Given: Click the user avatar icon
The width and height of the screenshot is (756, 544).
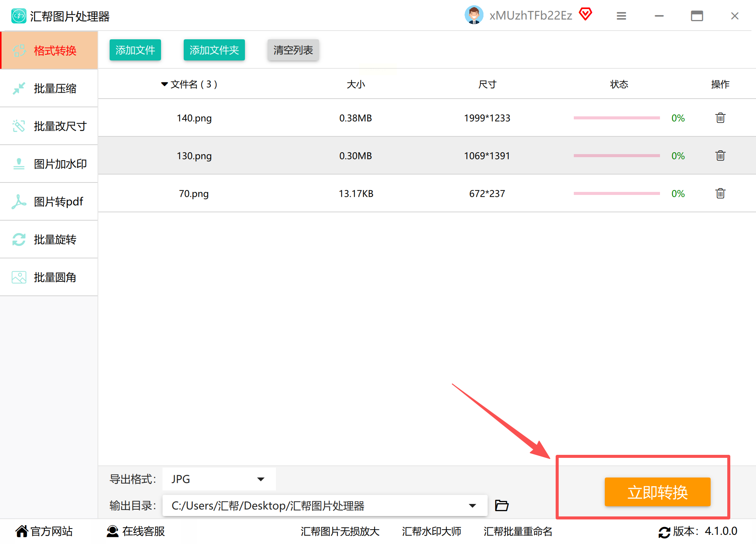Looking at the screenshot, I should (474, 15).
